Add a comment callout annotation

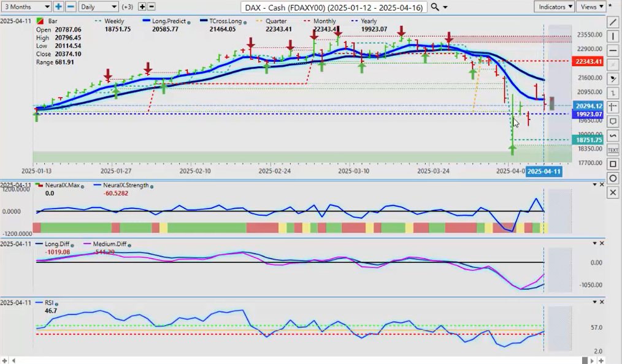pos(613,121)
